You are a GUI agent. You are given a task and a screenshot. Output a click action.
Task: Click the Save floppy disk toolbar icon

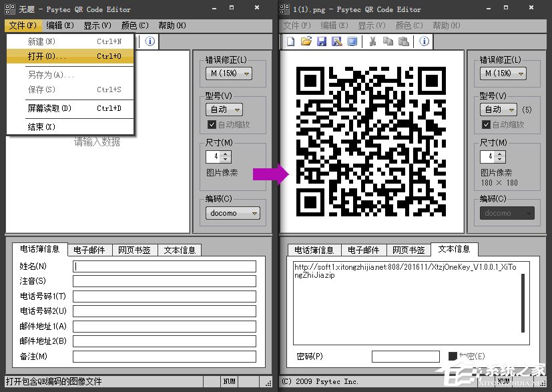click(322, 41)
